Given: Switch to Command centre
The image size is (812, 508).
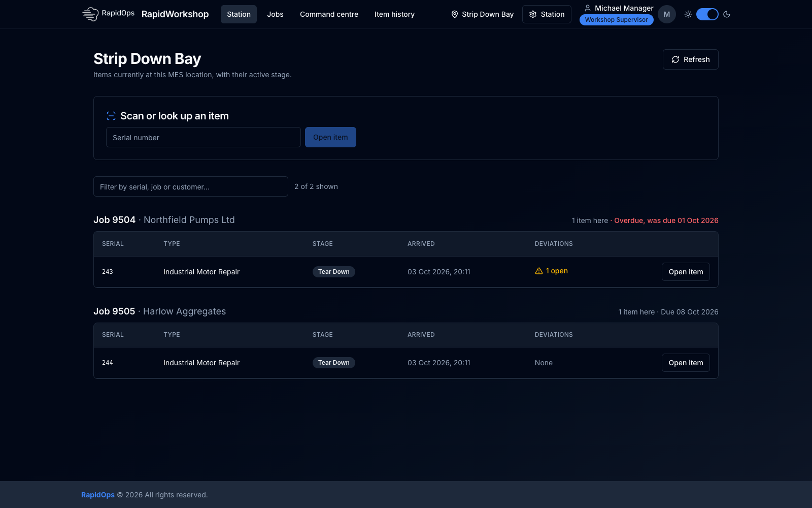Looking at the screenshot, I should [x=329, y=14].
